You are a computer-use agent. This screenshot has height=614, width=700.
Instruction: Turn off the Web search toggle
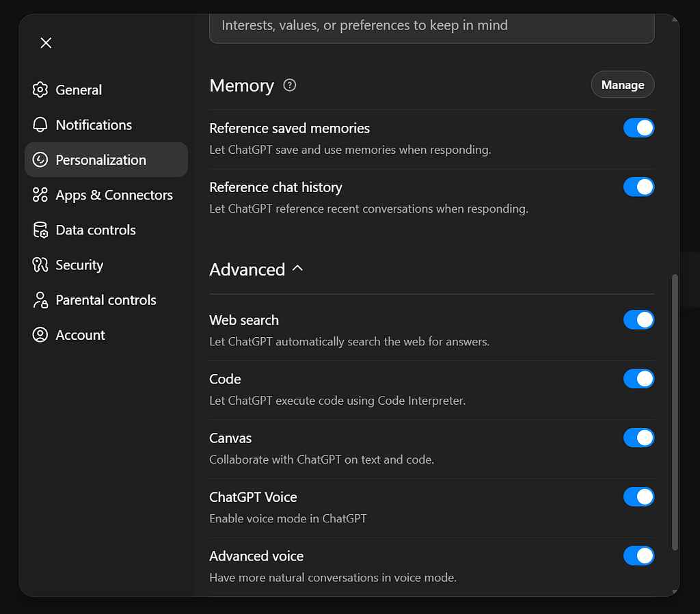point(639,320)
